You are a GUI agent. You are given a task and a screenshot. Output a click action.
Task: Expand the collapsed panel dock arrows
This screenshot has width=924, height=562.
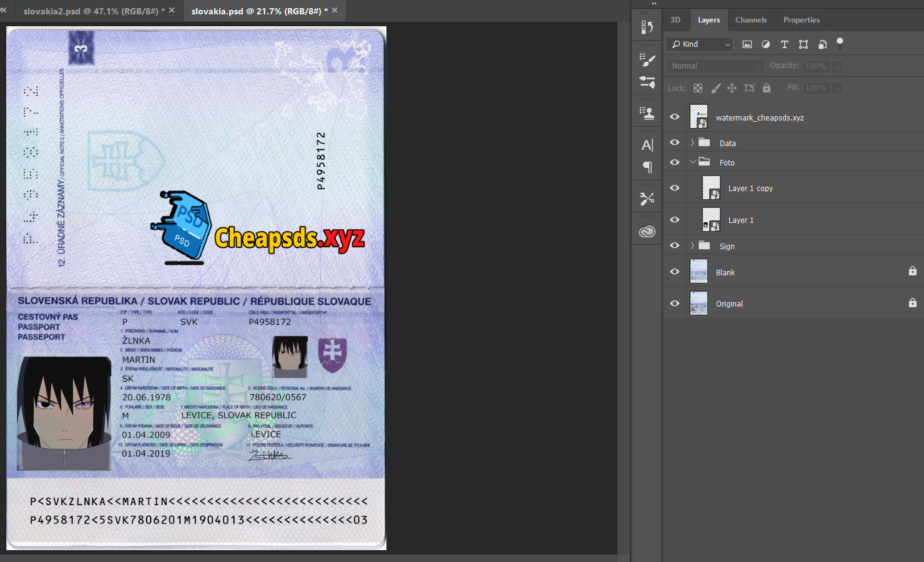(x=654, y=4)
